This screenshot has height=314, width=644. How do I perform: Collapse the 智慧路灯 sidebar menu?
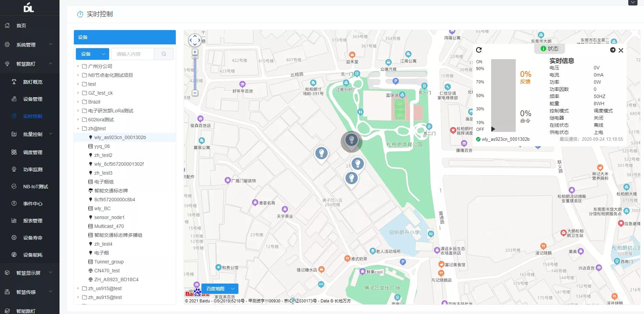(29, 64)
